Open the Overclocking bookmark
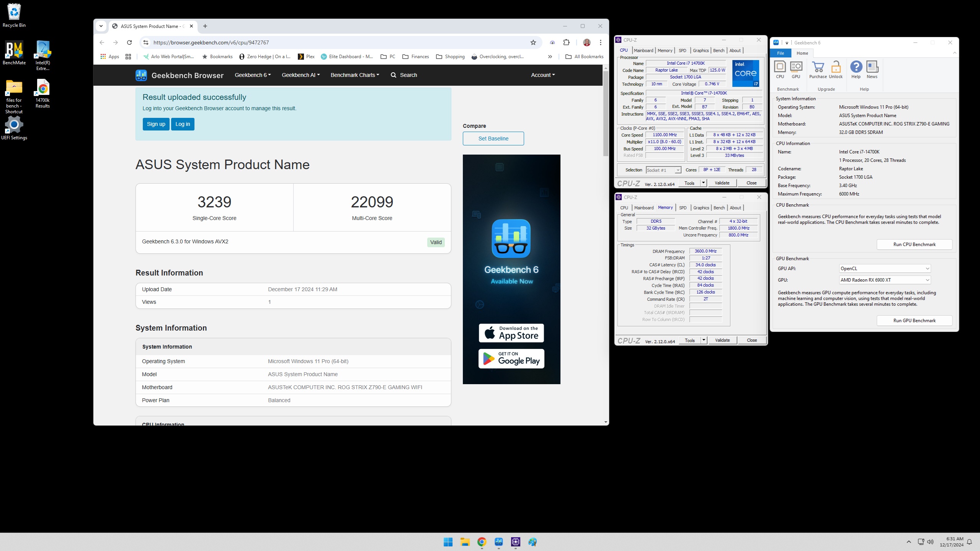980x551 pixels. pos(498,57)
